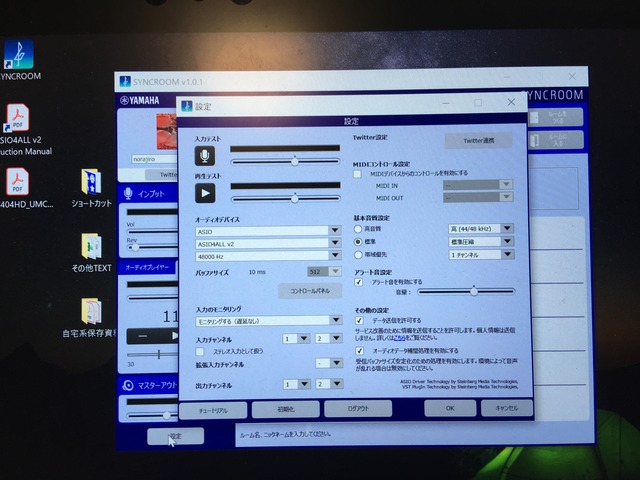Select the 高音質 sound quality radio button
Image resolution: width=640 pixels, height=480 pixels.
(x=358, y=228)
